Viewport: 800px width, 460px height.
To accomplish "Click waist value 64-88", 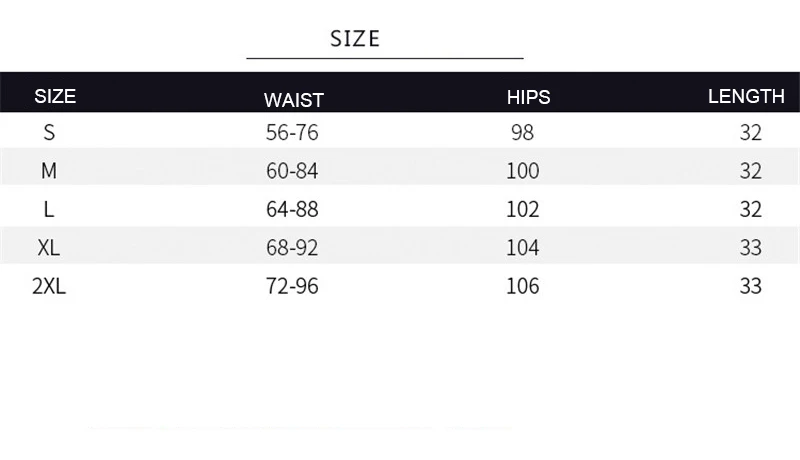I will (x=292, y=209).
